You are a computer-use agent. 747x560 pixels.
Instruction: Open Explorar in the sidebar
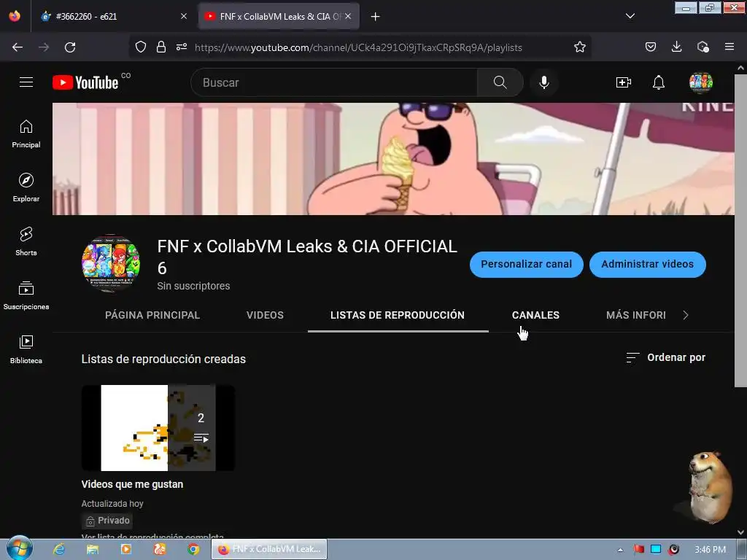[26, 187]
